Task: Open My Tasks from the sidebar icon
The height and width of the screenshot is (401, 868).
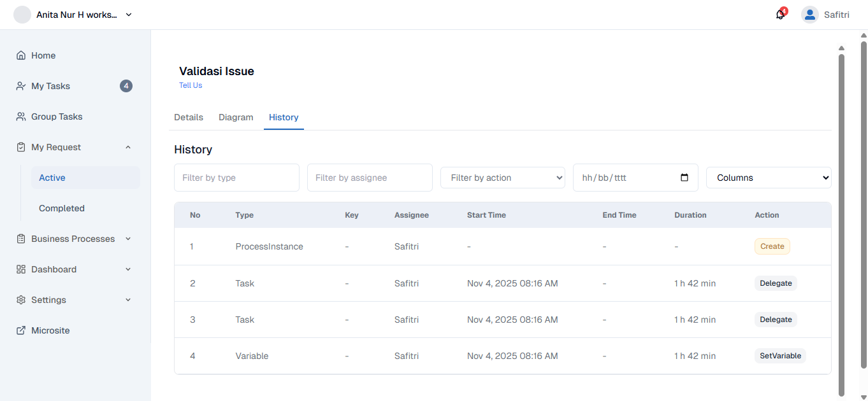Action: tap(20, 86)
